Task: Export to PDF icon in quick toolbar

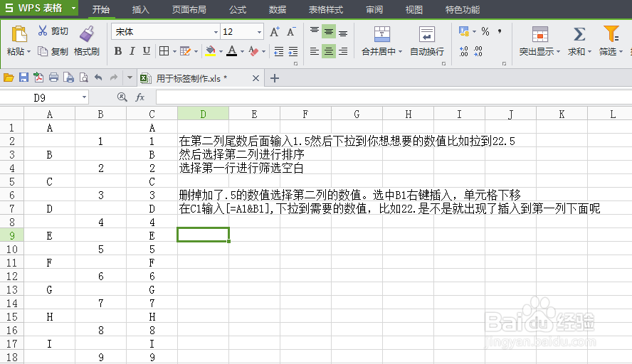Action: (x=38, y=77)
